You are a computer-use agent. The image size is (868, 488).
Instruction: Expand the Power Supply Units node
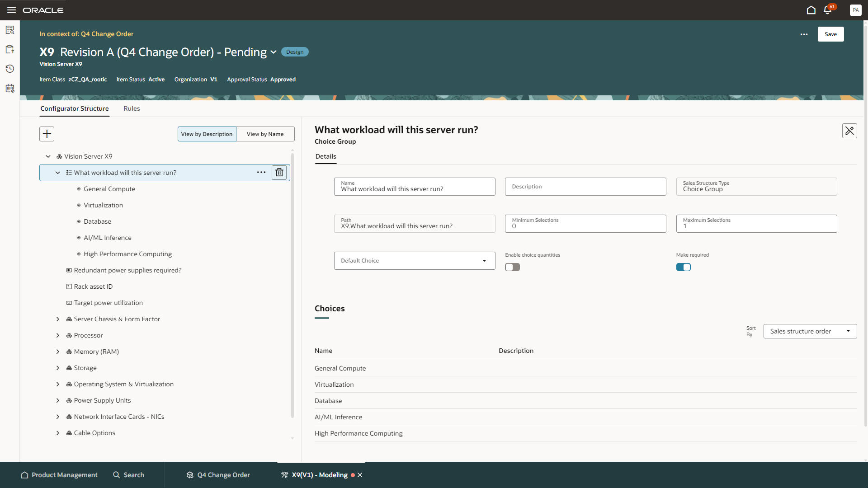click(58, 400)
